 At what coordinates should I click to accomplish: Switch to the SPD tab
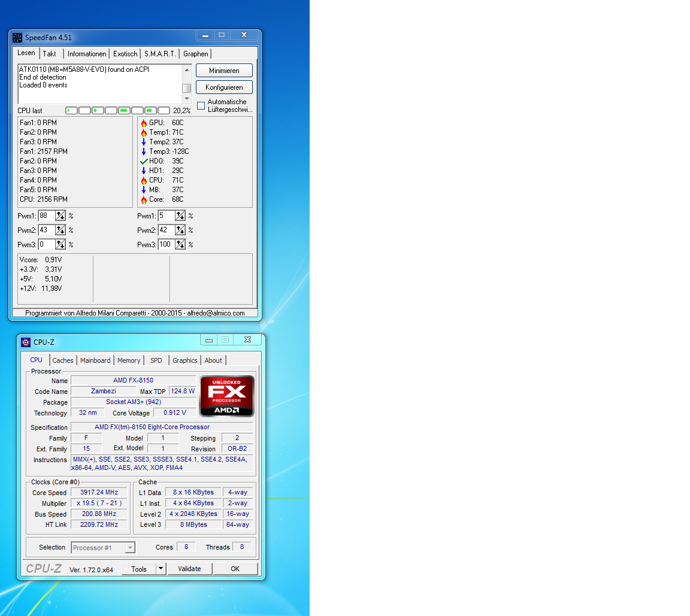(x=156, y=360)
